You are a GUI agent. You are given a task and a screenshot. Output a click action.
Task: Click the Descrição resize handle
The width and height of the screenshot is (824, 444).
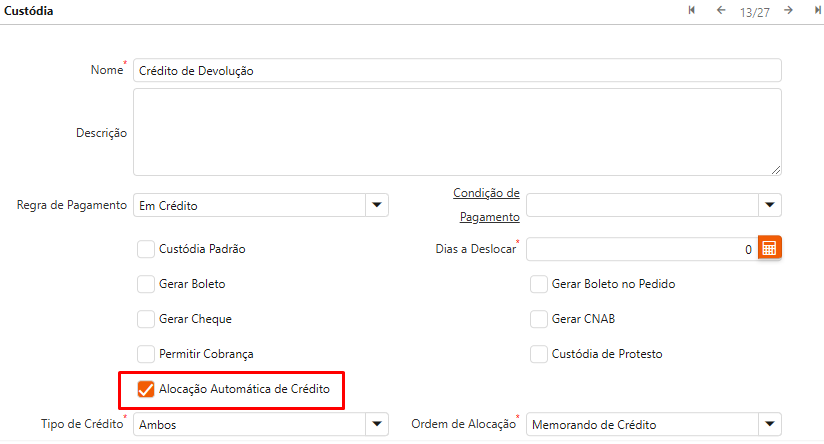click(x=776, y=170)
